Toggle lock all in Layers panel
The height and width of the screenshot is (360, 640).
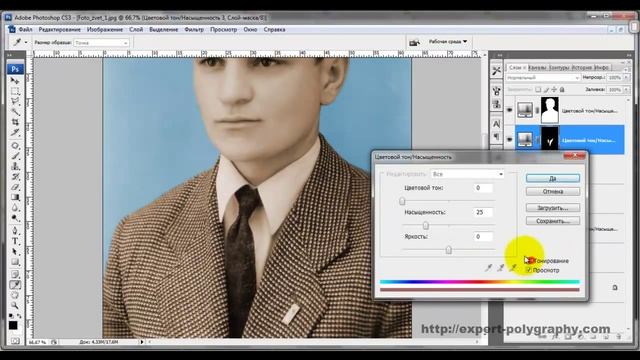[562, 89]
